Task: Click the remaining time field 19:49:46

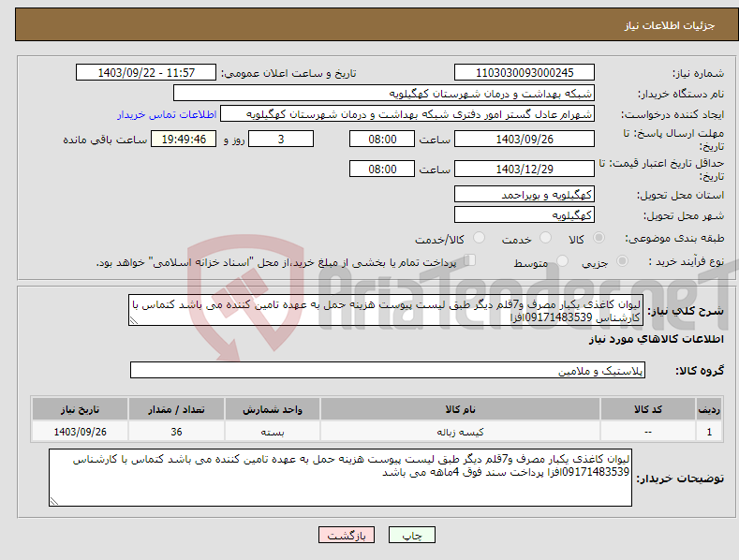Action: (184, 139)
